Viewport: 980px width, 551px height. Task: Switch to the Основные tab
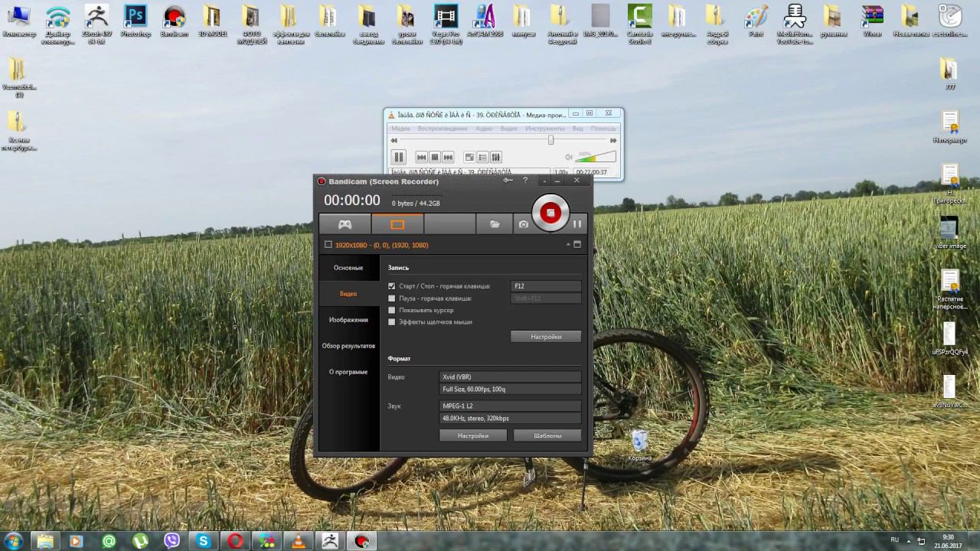coord(348,268)
